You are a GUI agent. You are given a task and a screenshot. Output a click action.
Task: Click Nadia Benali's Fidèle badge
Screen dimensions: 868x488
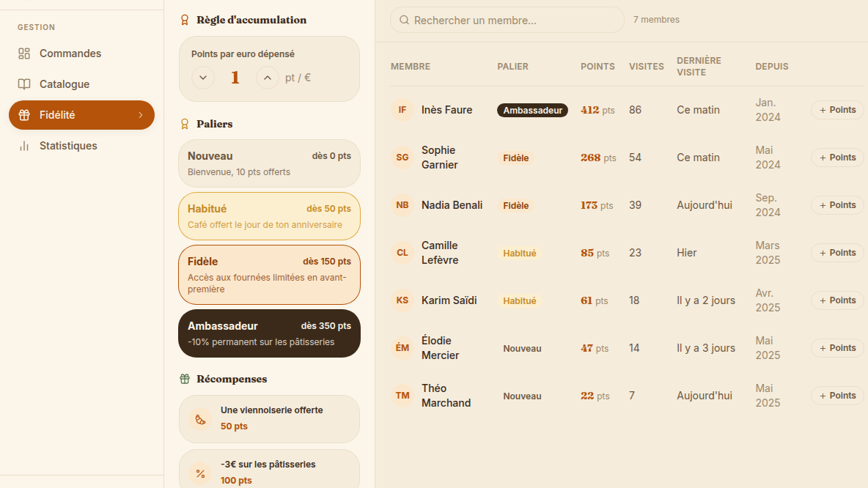coord(516,205)
